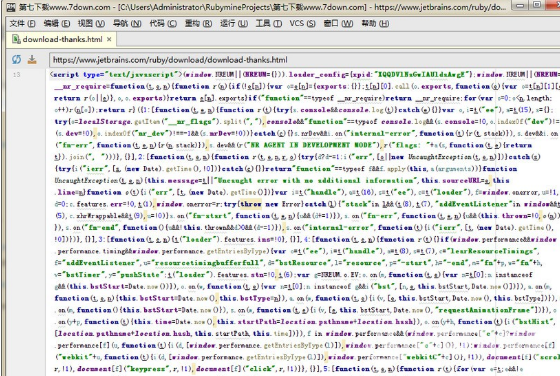Open the VCS (S) menu
560x376 pixels.
[x=302, y=24]
